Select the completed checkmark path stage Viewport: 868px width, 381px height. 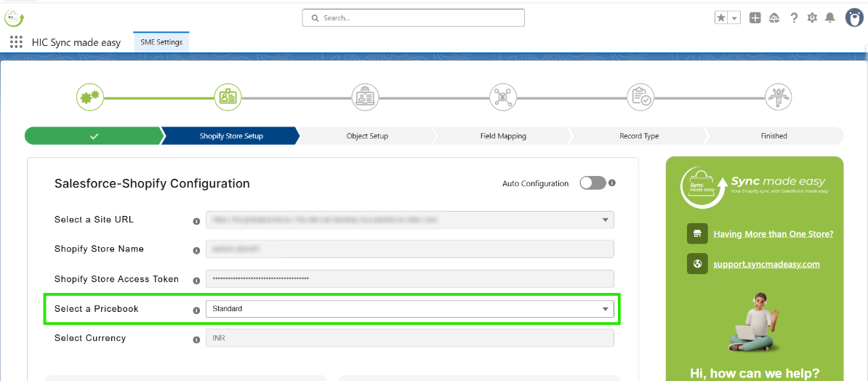point(93,136)
